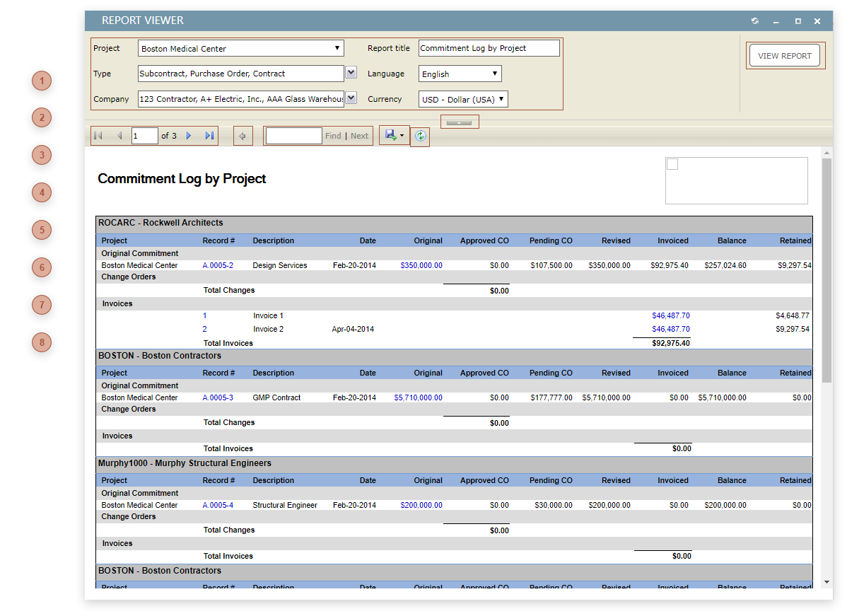
Task: Expand the Type multi-select dropdown
Action: click(351, 73)
